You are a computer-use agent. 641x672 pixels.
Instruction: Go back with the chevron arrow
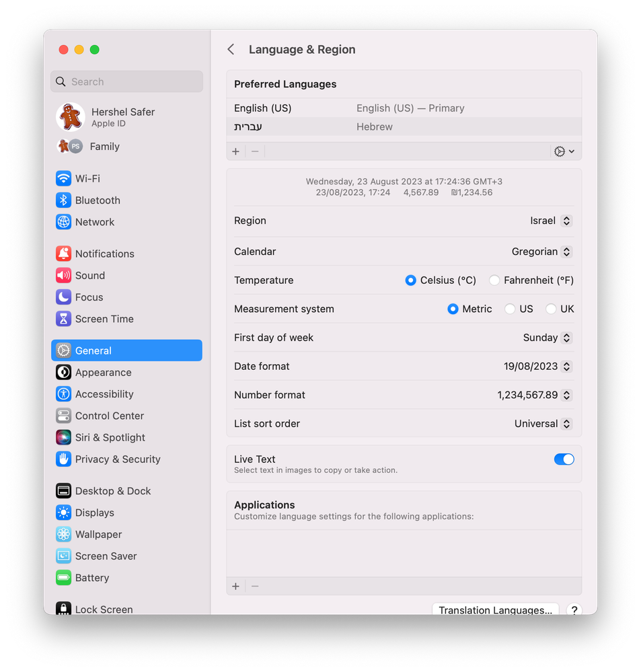(231, 49)
